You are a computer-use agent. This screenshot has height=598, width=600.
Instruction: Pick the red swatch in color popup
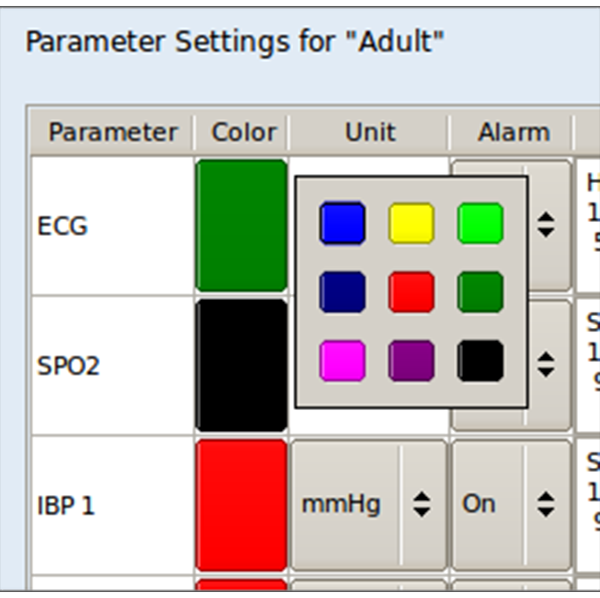(411, 292)
